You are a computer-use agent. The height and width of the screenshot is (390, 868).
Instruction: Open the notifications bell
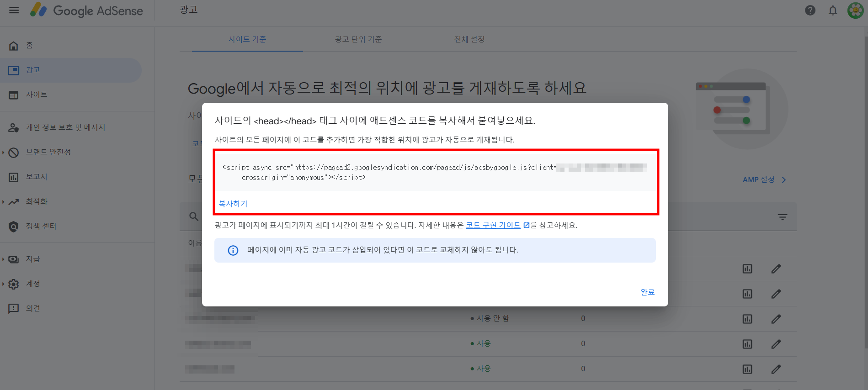(833, 11)
